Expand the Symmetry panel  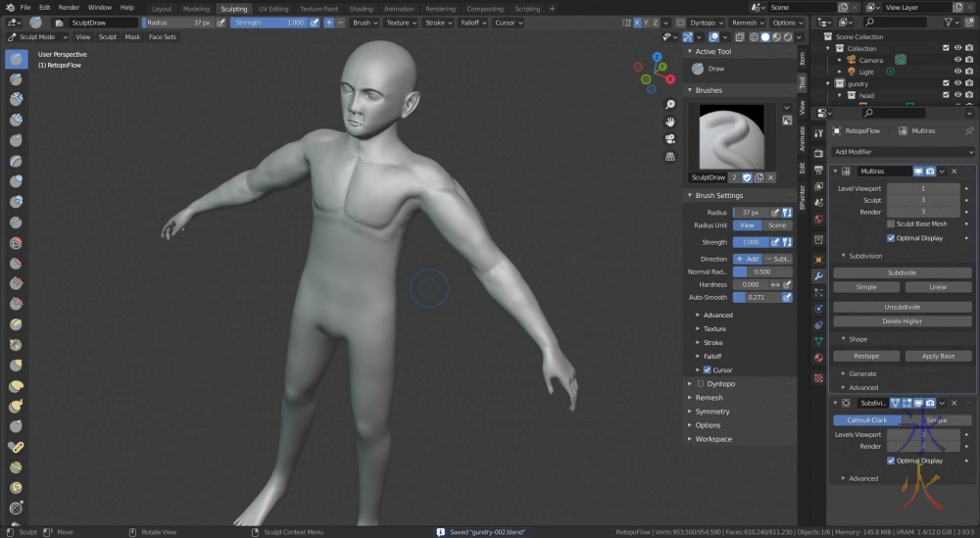pyautogui.click(x=712, y=412)
